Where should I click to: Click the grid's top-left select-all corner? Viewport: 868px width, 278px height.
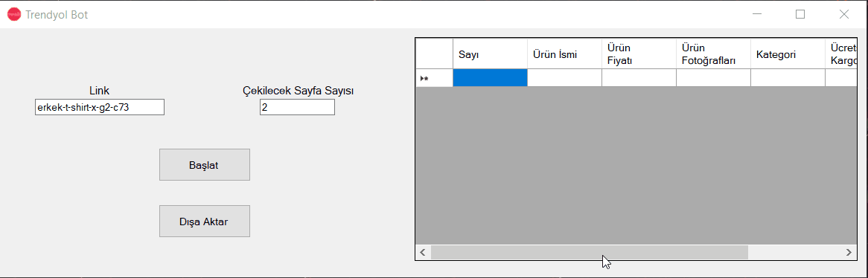pyautogui.click(x=435, y=54)
